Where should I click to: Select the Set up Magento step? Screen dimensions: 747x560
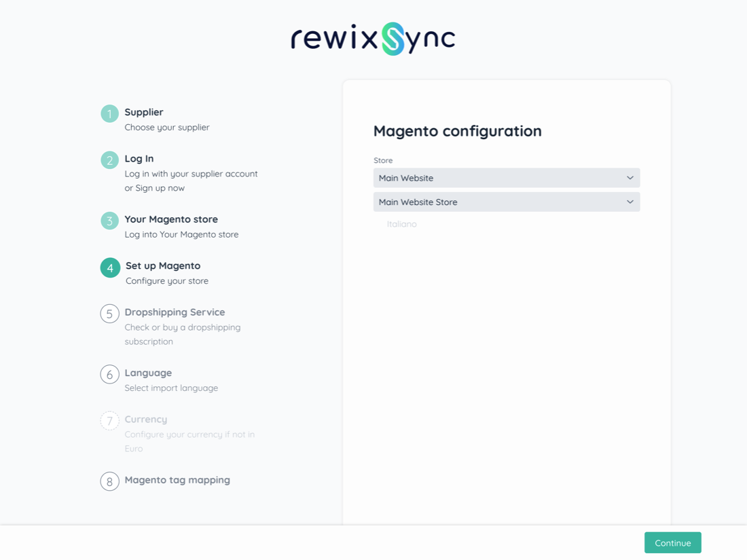coord(163,265)
